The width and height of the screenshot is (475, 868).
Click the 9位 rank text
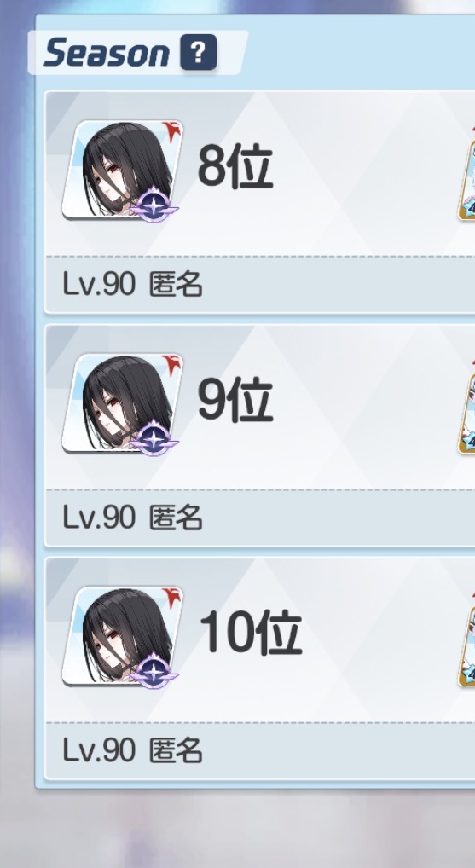(x=235, y=399)
